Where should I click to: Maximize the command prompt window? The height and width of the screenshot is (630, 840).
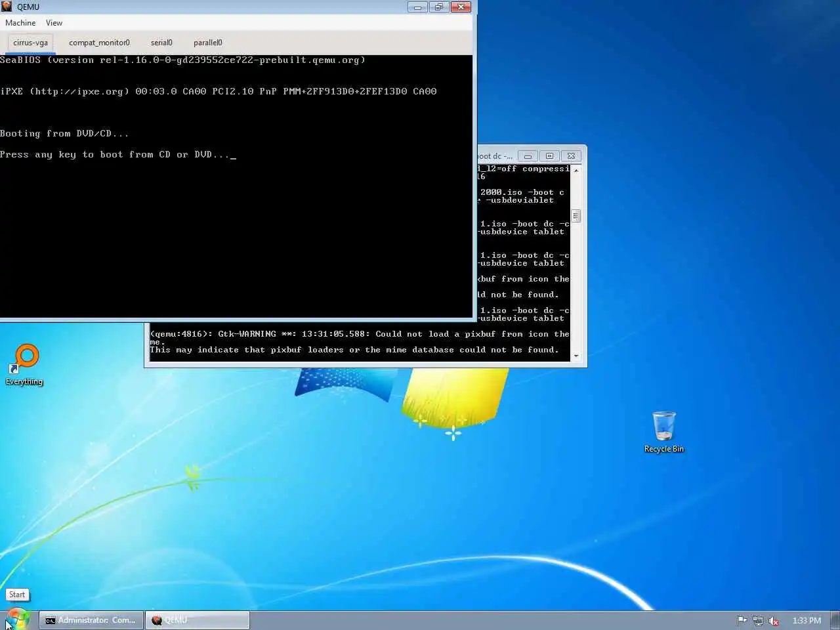[x=549, y=156]
